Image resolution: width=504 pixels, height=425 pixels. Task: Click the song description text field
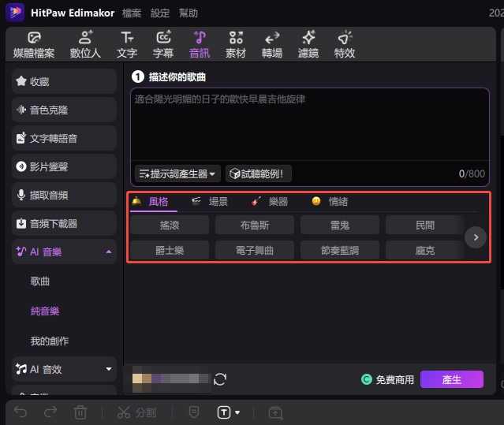pos(310,125)
